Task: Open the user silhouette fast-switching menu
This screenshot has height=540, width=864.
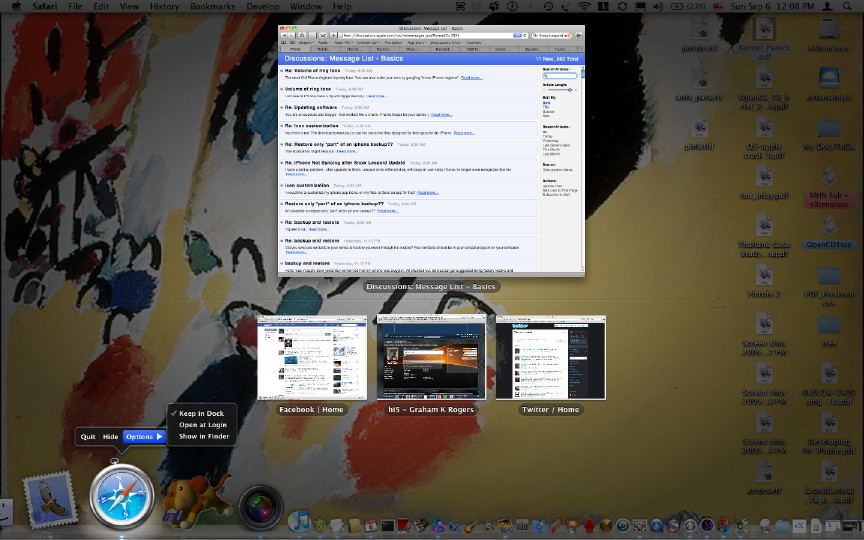Action: [828, 7]
